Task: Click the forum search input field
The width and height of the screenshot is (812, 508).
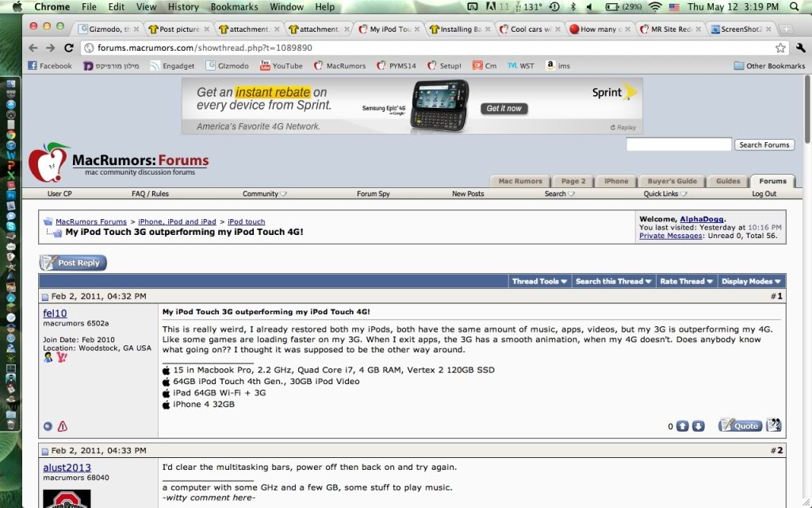Action: pos(679,144)
